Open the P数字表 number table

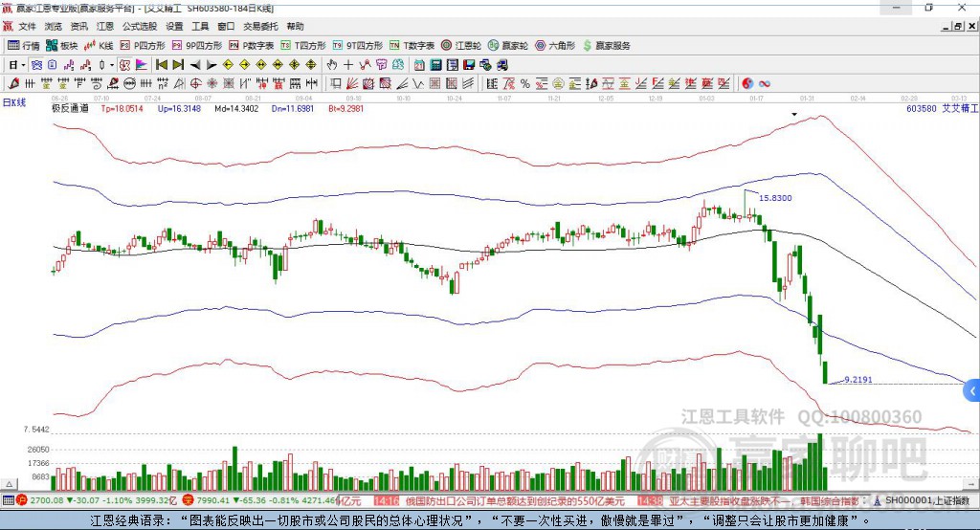click(x=252, y=46)
